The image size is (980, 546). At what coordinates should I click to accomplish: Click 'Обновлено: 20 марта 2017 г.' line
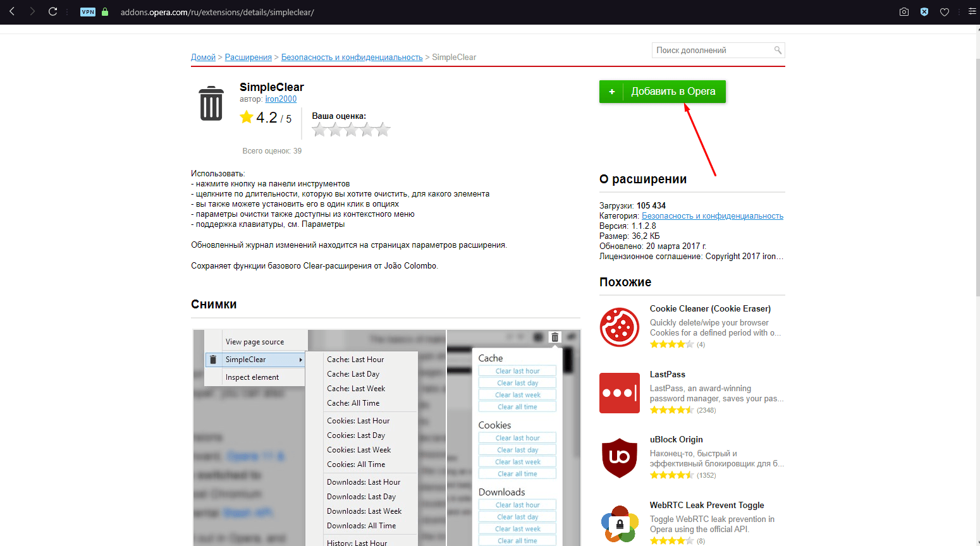pos(653,246)
